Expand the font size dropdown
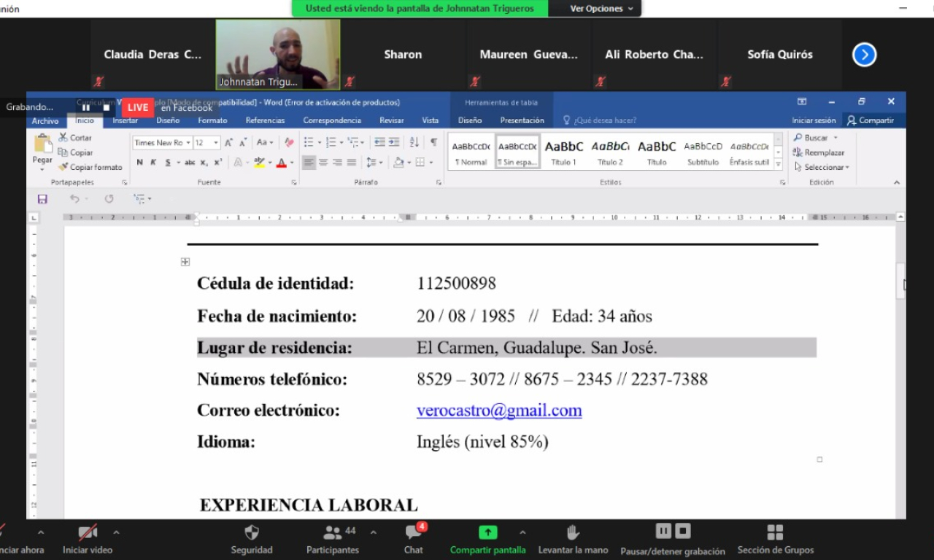This screenshot has width=934, height=560. coord(217,143)
